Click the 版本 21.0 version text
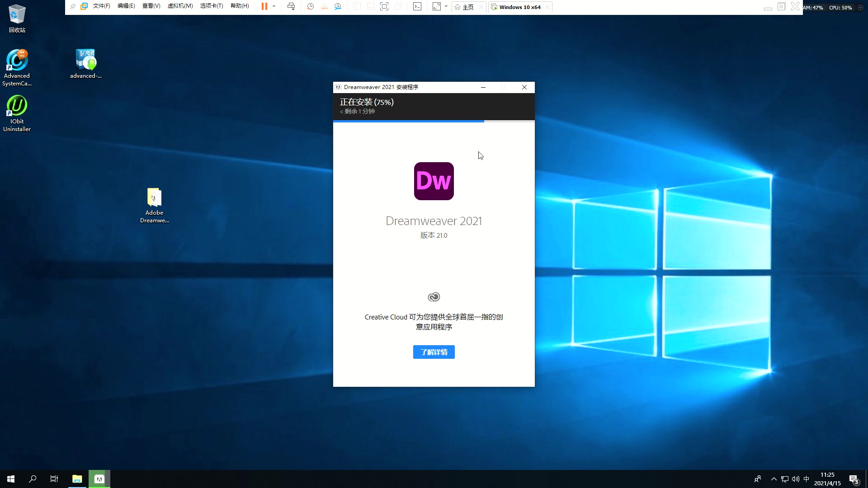Viewport: 868px width, 488px height. [434, 235]
